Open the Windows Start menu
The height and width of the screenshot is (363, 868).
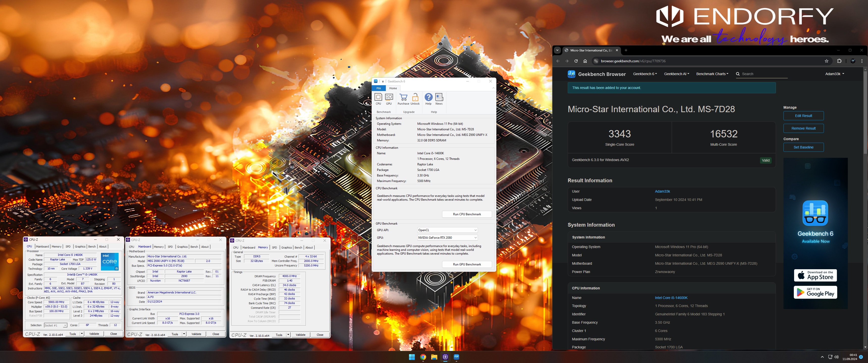[x=412, y=357]
